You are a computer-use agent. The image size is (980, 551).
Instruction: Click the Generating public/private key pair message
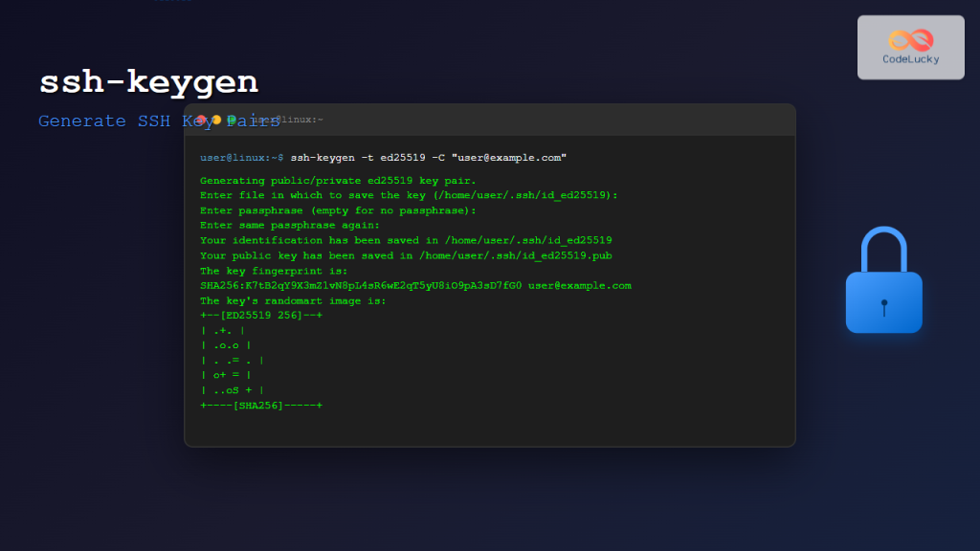pos(338,180)
